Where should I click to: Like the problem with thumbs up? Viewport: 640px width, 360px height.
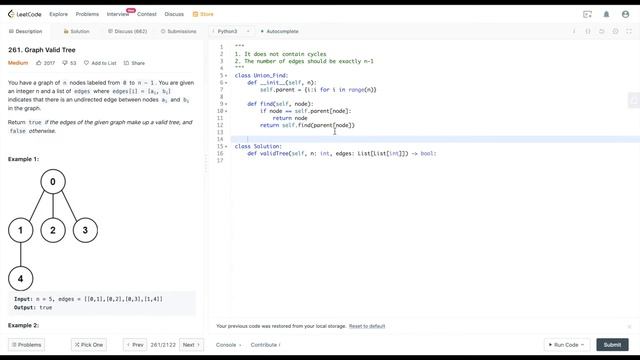tap(45, 63)
